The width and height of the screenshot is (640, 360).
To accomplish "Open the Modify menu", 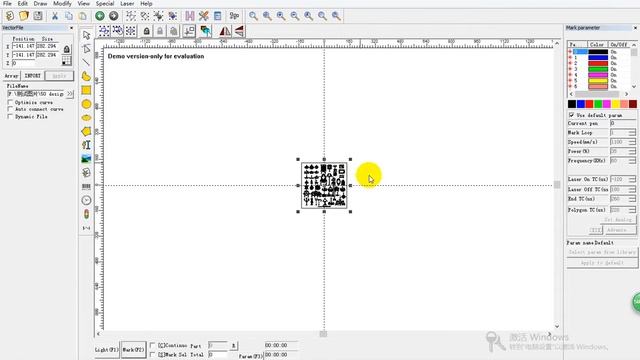I will point(62,3).
